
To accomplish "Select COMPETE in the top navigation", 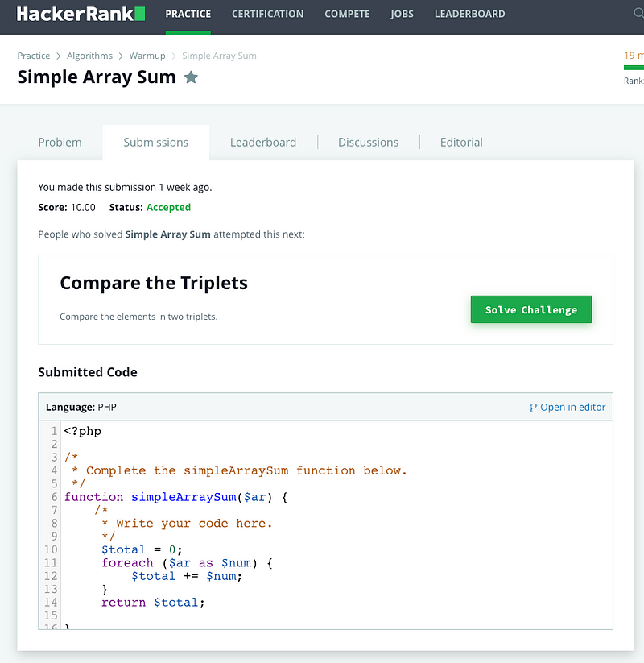I will 347,14.
